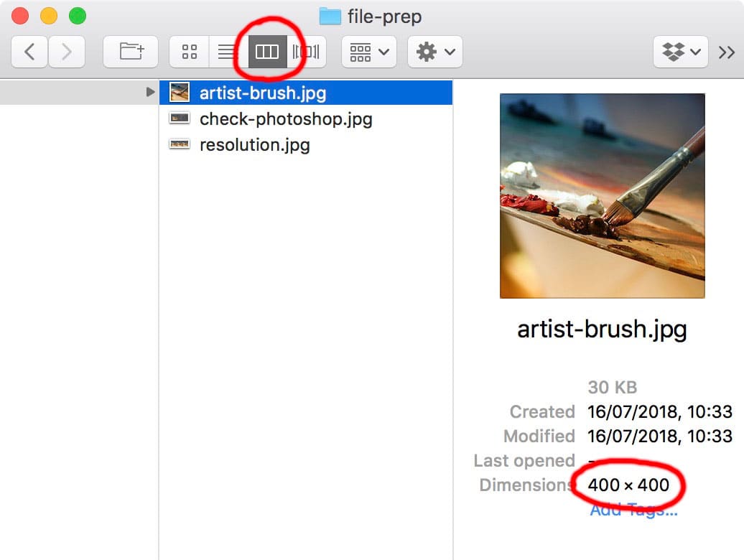The height and width of the screenshot is (560, 744).
Task: Click the disclosure triangle in left column
Action: [150, 92]
